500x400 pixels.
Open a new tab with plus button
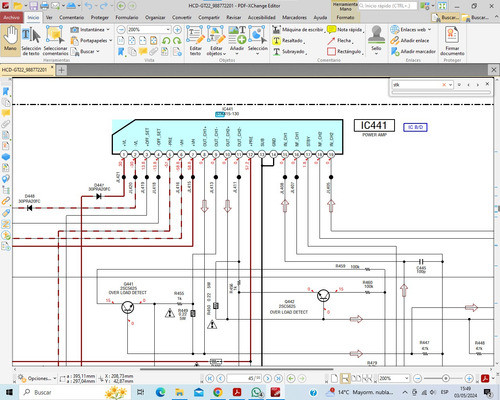(x=61, y=70)
